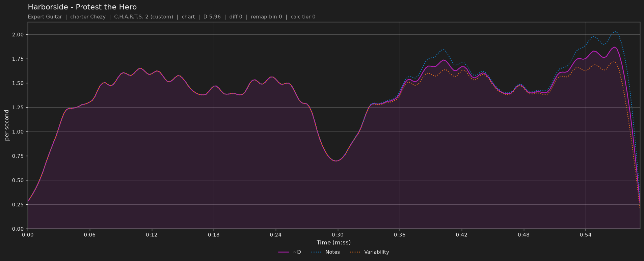Click the 0:24 time tick label
The width and height of the screenshot is (644, 261).
click(x=276, y=235)
